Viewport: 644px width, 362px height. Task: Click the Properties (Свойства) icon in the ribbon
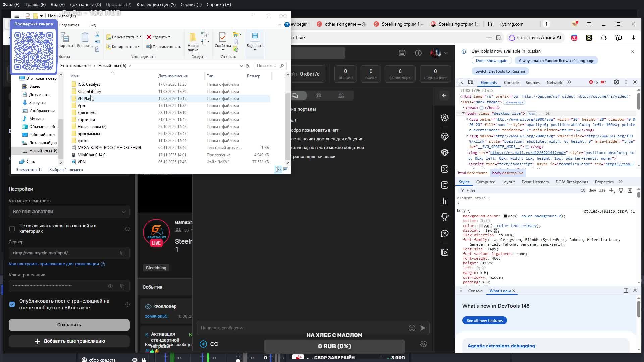pyautogui.click(x=223, y=42)
